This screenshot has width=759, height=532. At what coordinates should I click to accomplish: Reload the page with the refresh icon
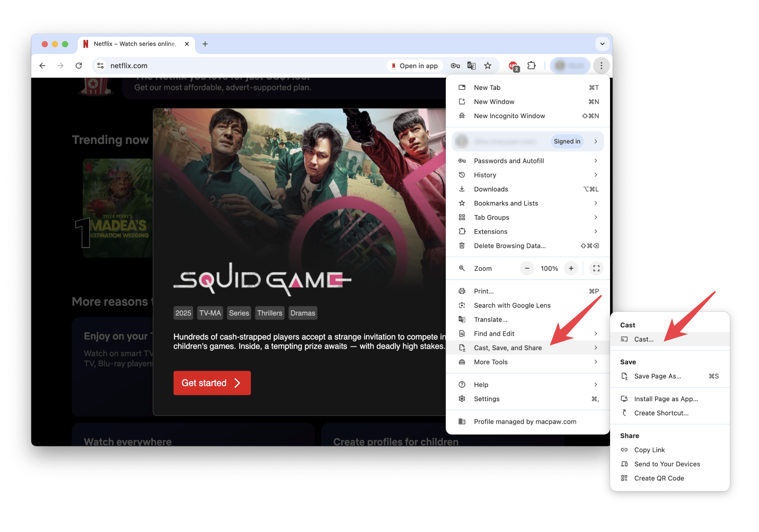[79, 66]
